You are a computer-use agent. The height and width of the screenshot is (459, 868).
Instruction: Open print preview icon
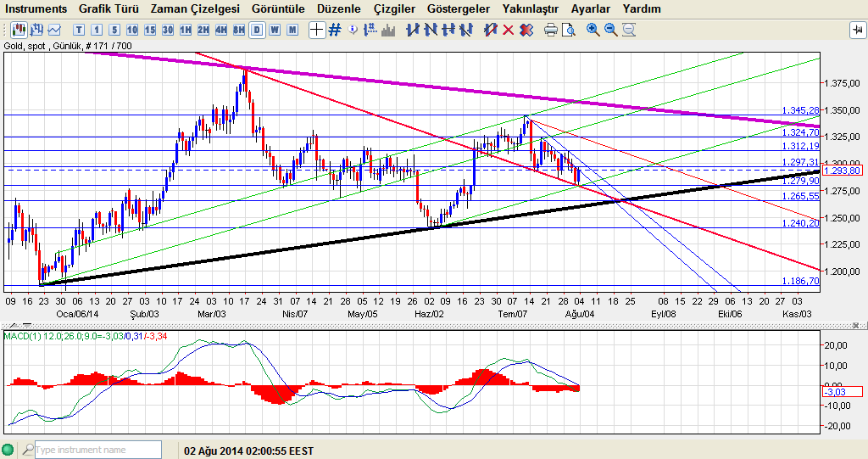click(568, 30)
